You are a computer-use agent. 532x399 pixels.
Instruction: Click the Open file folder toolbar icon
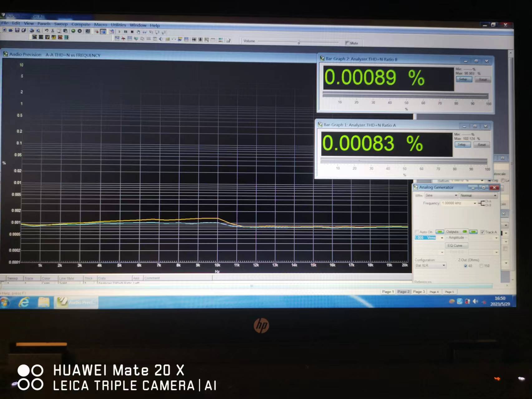point(11,30)
